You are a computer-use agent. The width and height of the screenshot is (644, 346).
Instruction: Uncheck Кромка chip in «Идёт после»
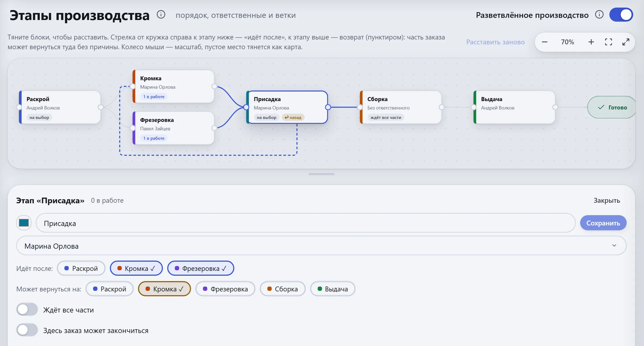pos(136,268)
